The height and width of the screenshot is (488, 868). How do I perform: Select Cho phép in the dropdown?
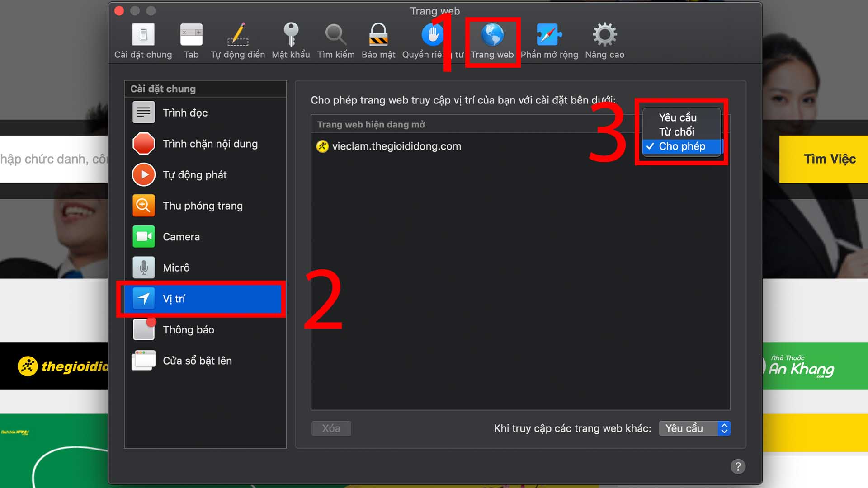point(682,146)
